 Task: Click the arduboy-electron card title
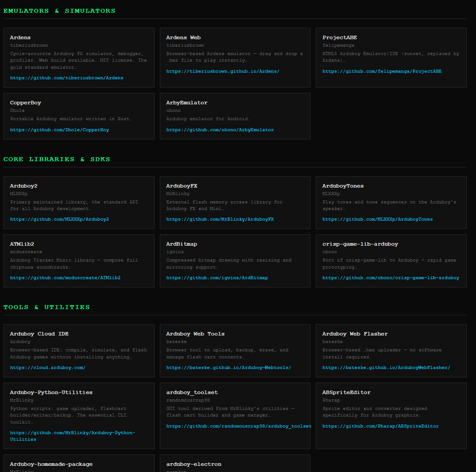tap(194, 465)
